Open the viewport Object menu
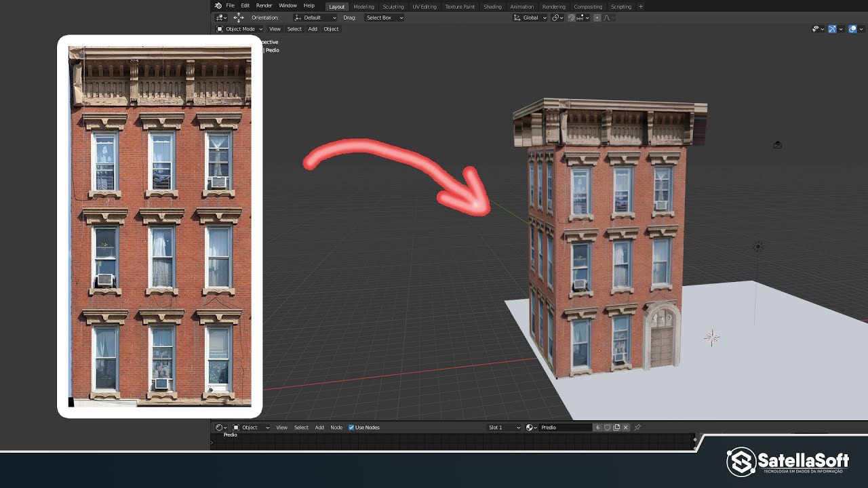 coord(331,29)
